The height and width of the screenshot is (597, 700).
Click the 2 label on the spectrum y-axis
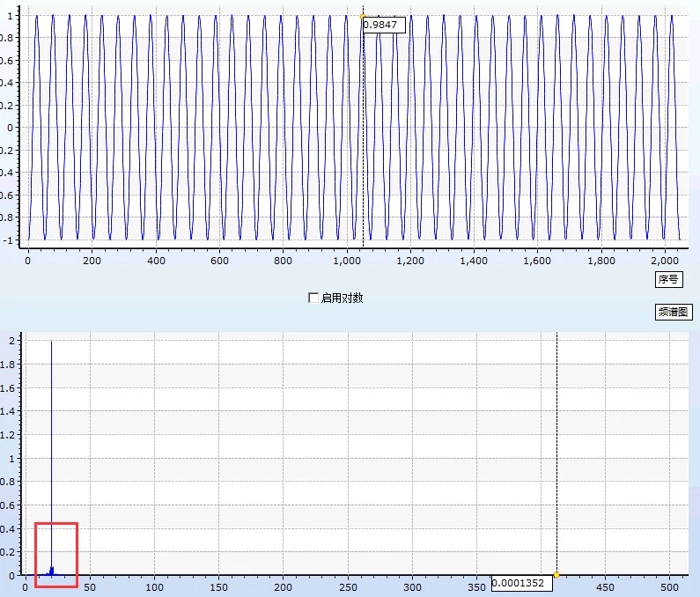[12, 341]
